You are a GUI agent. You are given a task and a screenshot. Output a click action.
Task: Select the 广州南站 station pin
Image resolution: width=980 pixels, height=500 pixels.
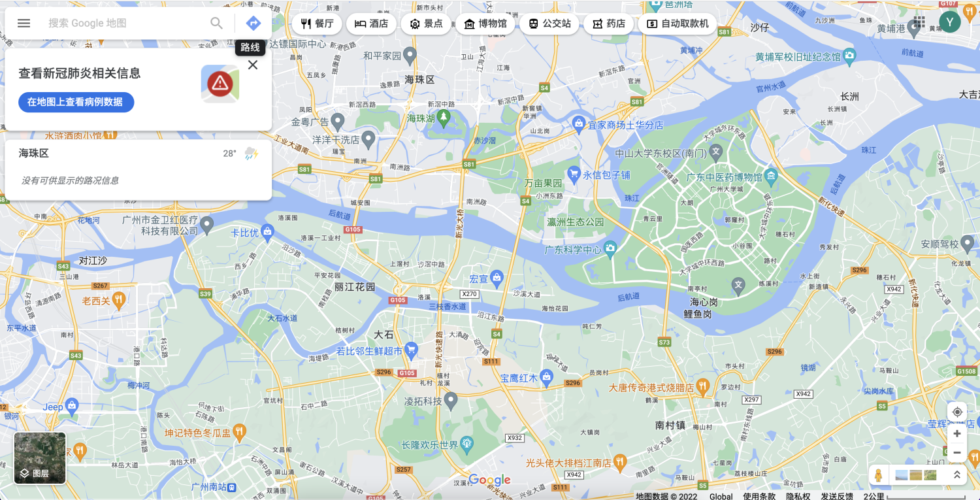coord(230,487)
